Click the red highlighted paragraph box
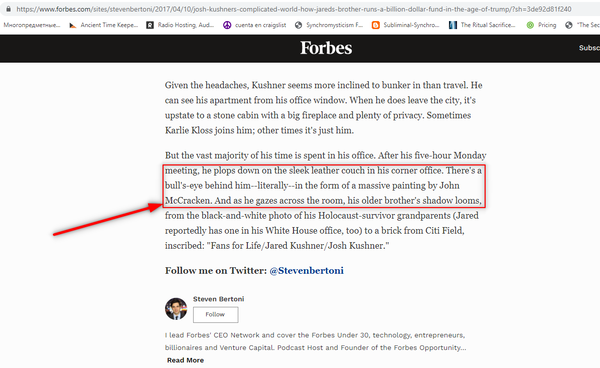This screenshot has height=368, width=600. click(324, 186)
